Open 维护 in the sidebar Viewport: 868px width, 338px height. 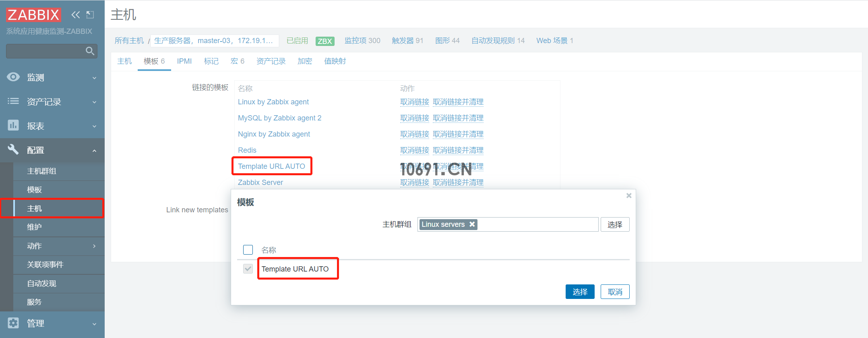click(59, 227)
